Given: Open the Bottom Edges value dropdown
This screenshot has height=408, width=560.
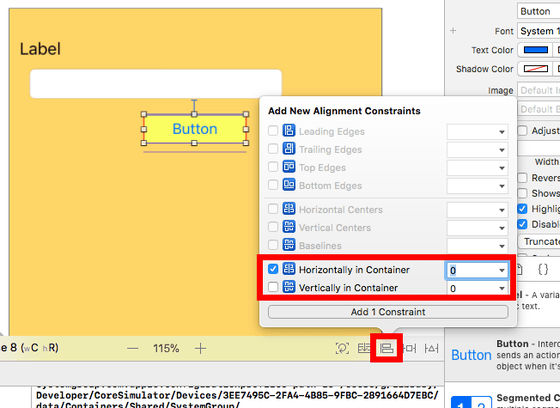Looking at the screenshot, I should pos(501,186).
